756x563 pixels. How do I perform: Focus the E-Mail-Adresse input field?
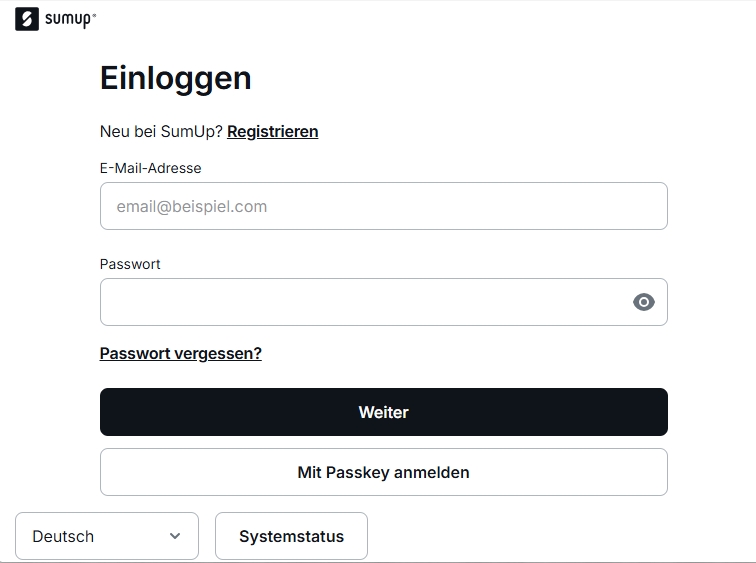coord(384,206)
